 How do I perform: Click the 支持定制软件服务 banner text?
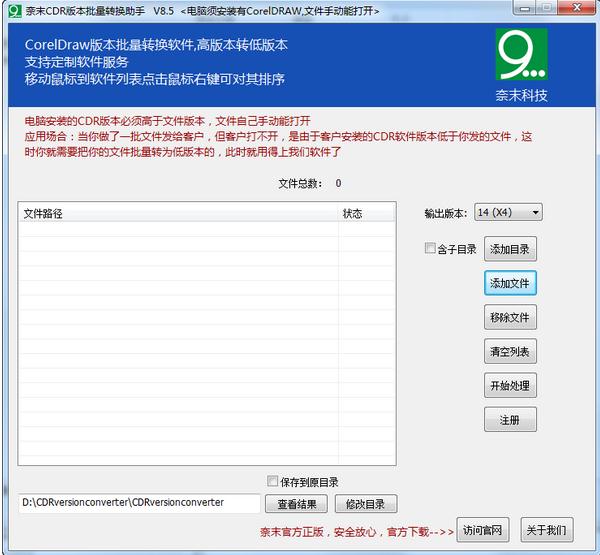pos(77,62)
